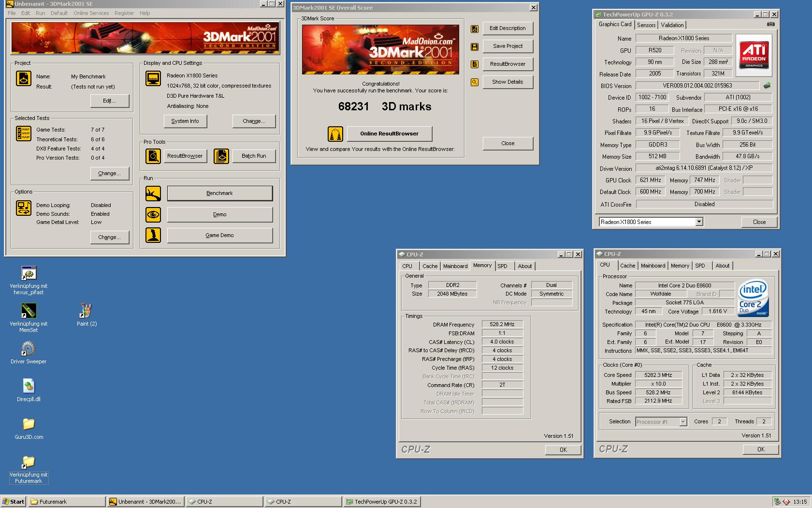Click the GPU Clock field showing 621 MHz
This screenshot has width=812, height=508.
coord(651,180)
